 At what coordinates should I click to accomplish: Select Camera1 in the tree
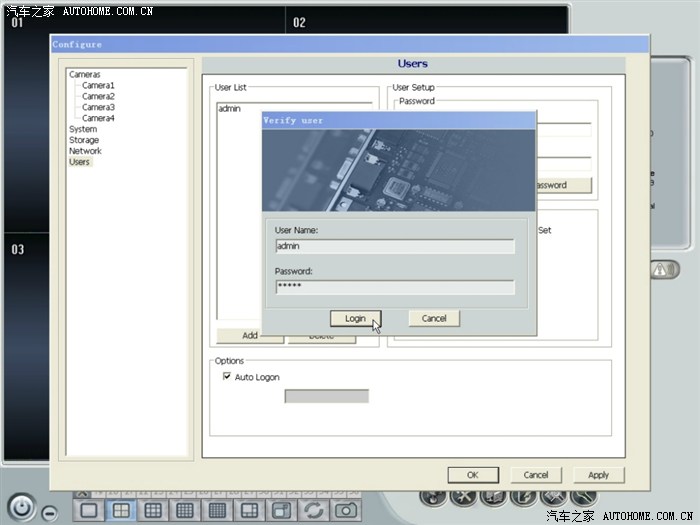98,85
